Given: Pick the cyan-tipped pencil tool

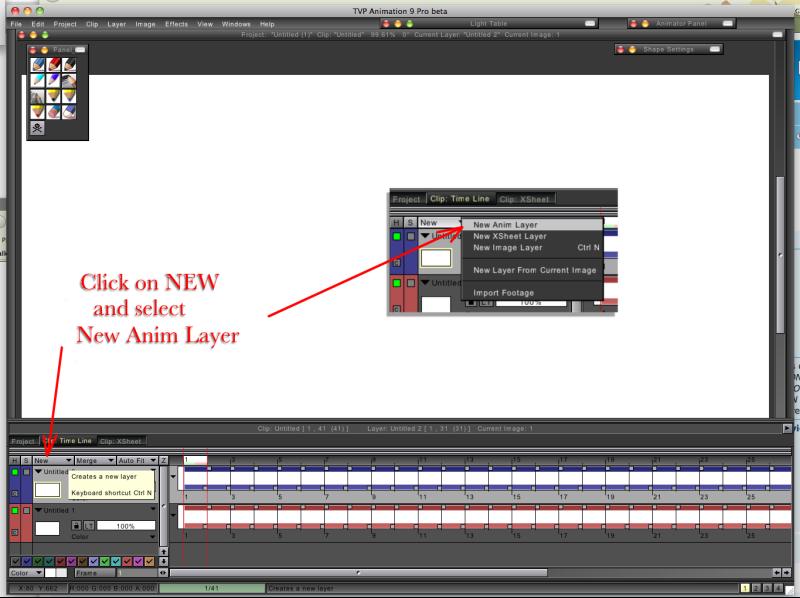Looking at the screenshot, I should (37, 80).
